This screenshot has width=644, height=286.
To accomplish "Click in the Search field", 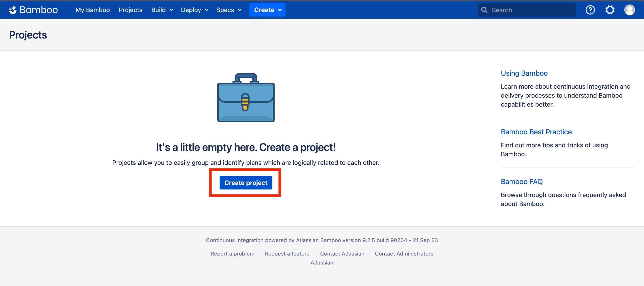I will [530, 10].
